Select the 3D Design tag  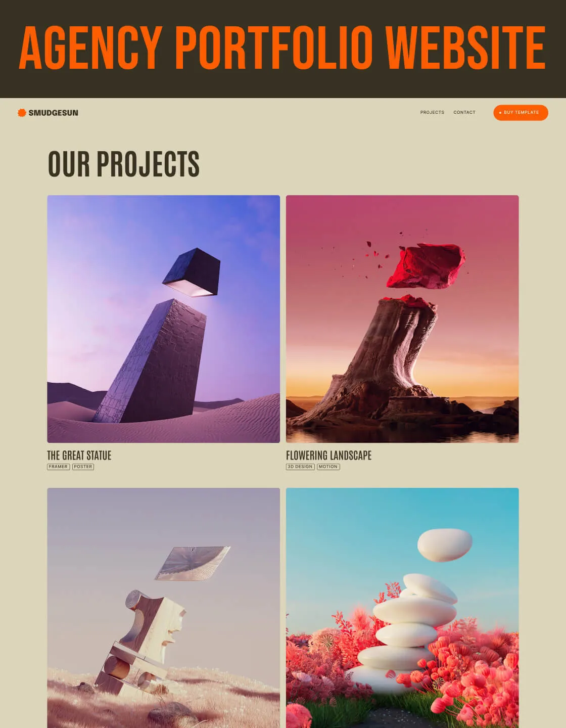click(x=300, y=467)
